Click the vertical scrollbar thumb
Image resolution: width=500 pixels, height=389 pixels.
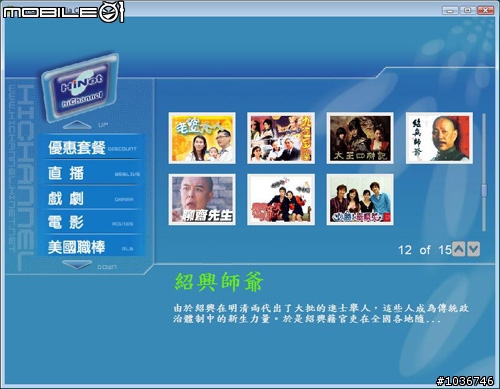click(484, 190)
